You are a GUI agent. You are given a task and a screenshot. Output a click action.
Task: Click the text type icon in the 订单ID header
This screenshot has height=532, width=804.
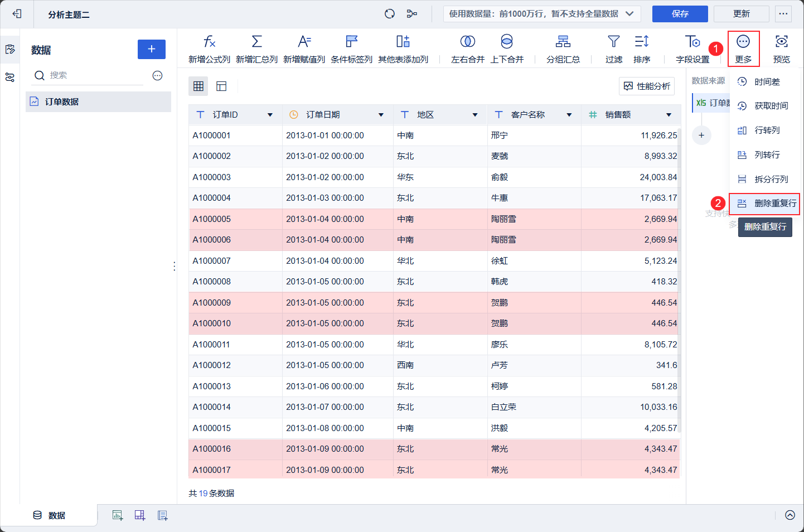coord(201,115)
